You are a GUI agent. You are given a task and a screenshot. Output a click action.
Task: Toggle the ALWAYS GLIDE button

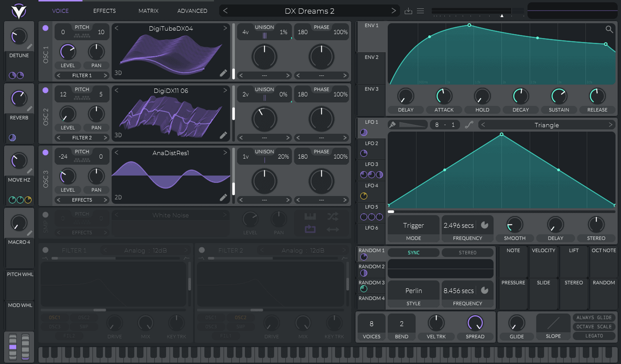[594, 317]
